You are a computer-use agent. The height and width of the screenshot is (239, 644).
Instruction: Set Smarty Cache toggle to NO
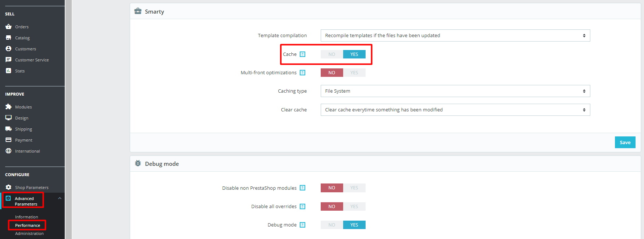[x=332, y=54]
